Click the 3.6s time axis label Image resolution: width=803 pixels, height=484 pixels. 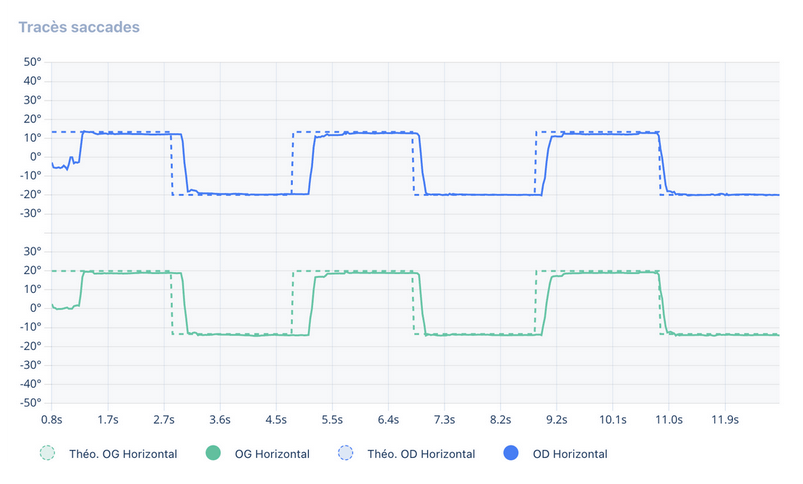click(219, 420)
